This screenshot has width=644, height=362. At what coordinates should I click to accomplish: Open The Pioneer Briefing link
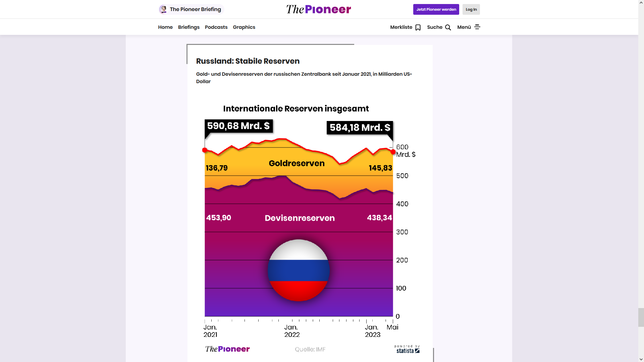pyautogui.click(x=195, y=9)
